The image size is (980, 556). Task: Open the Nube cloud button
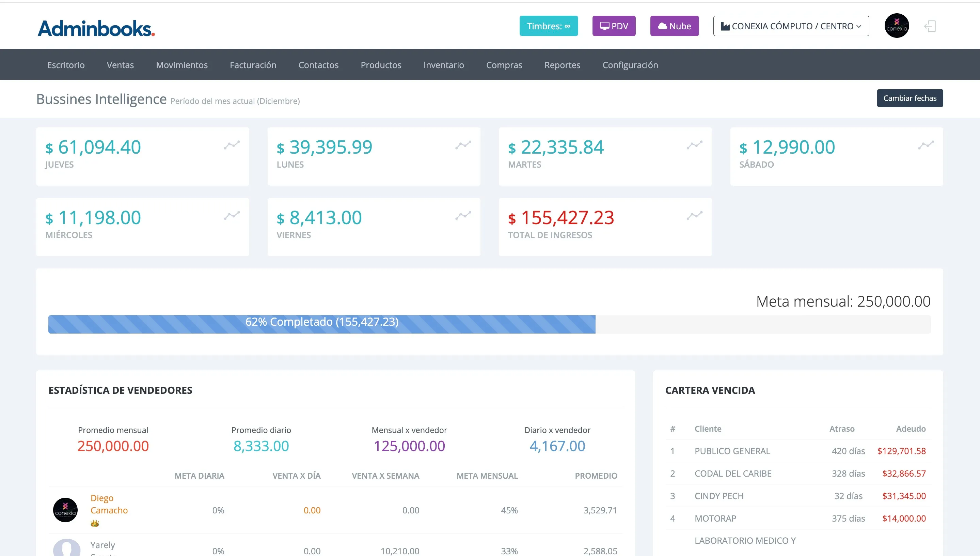pyautogui.click(x=674, y=26)
